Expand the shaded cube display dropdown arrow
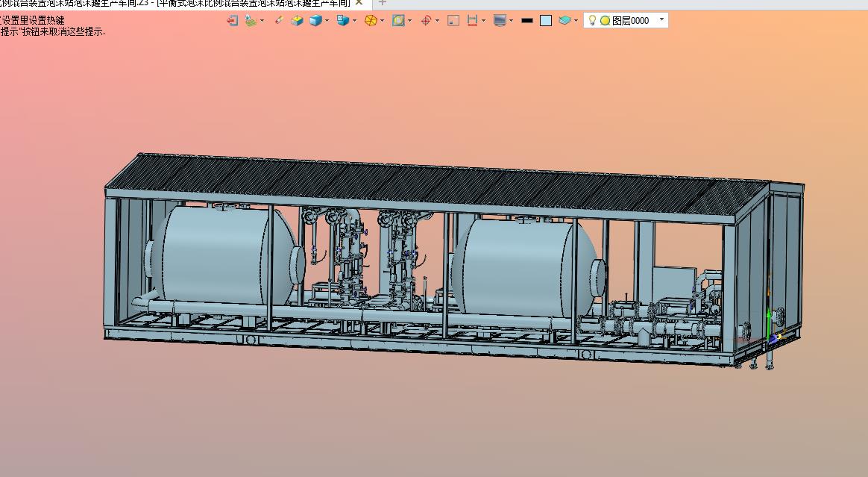The width and height of the screenshot is (868, 477). coord(327,21)
